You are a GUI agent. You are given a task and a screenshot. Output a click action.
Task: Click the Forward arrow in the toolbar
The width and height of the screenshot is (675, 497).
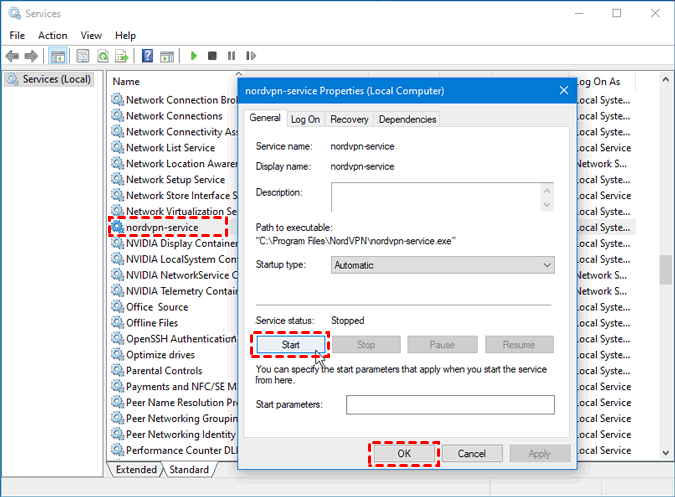[x=31, y=56]
